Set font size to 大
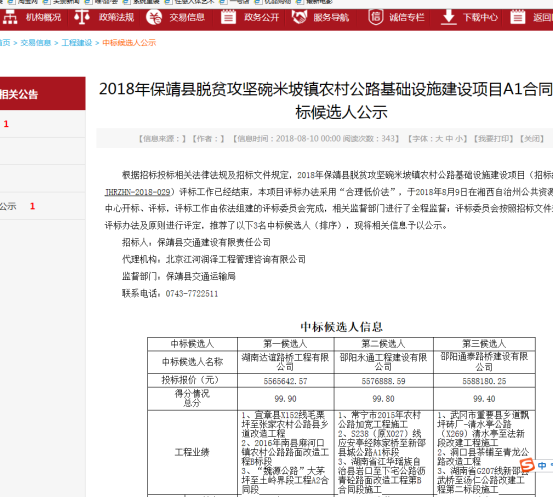The height and width of the screenshot is (497, 553). 439,139
